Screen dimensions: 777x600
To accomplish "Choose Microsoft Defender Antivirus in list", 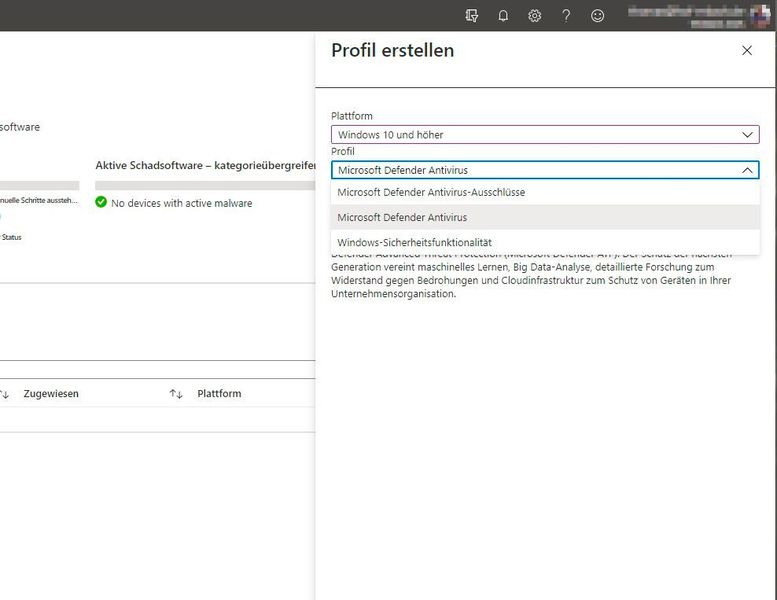I will [545, 218].
